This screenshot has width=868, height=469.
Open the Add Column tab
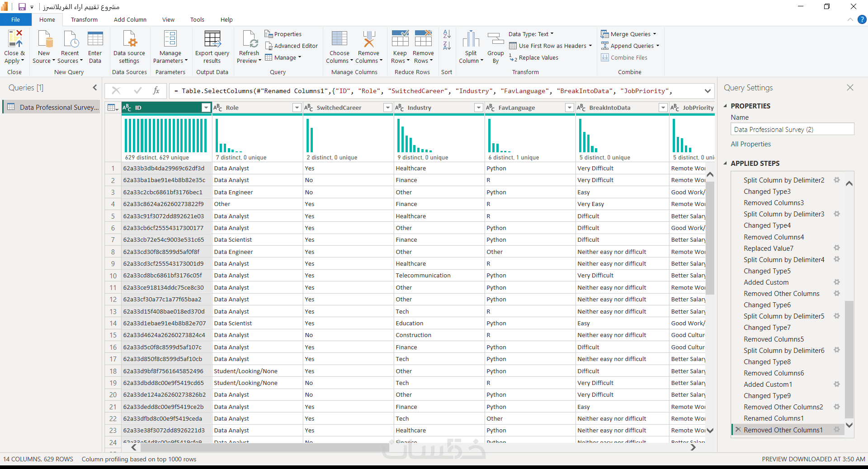point(130,20)
